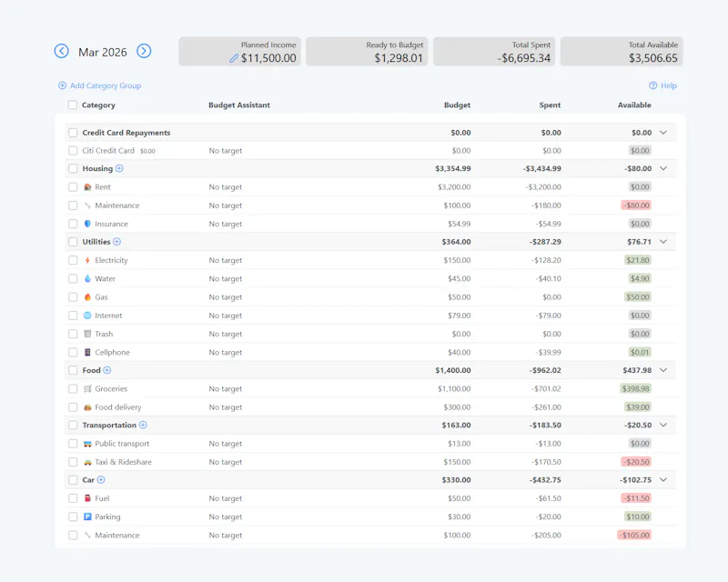Viewport: 728px width, 582px height.
Task: Add category to Food group plus icon
Action: pos(107,370)
